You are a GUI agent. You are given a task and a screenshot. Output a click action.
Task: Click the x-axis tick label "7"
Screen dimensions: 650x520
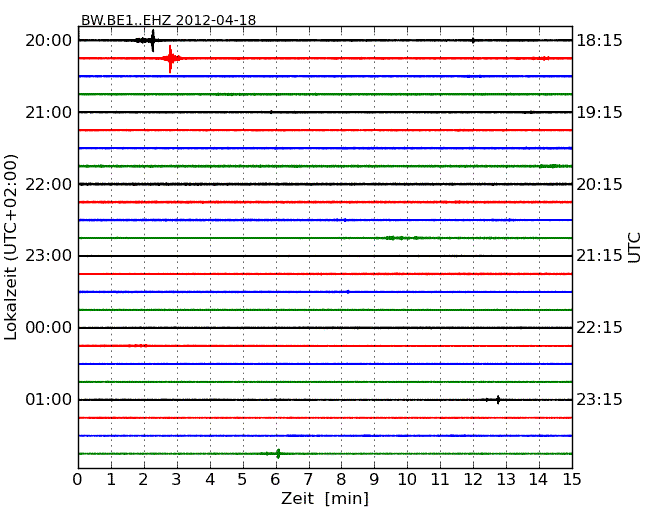coord(308,479)
